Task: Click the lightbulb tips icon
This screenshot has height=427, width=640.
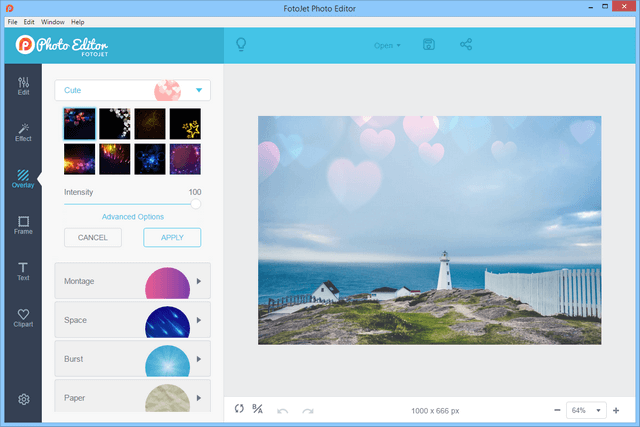Action: pos(240,45)
